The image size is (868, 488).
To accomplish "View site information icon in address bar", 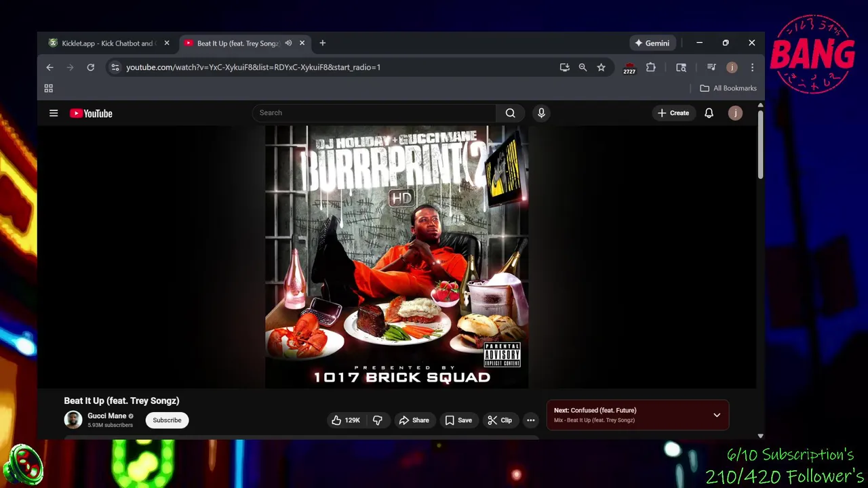I will 115,67.
